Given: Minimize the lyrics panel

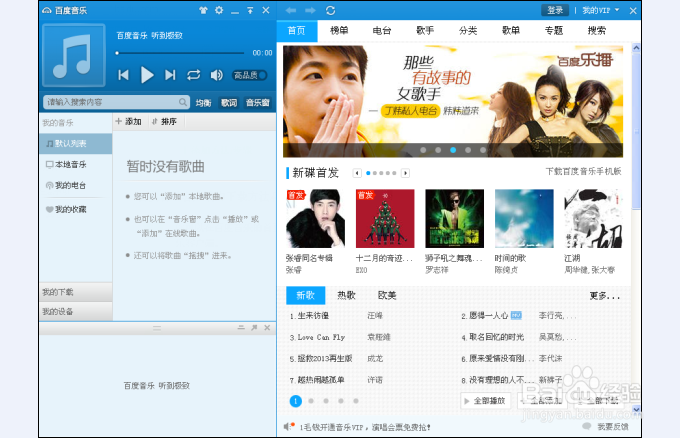Looking at the screenshot, I should tap(241, 328).
